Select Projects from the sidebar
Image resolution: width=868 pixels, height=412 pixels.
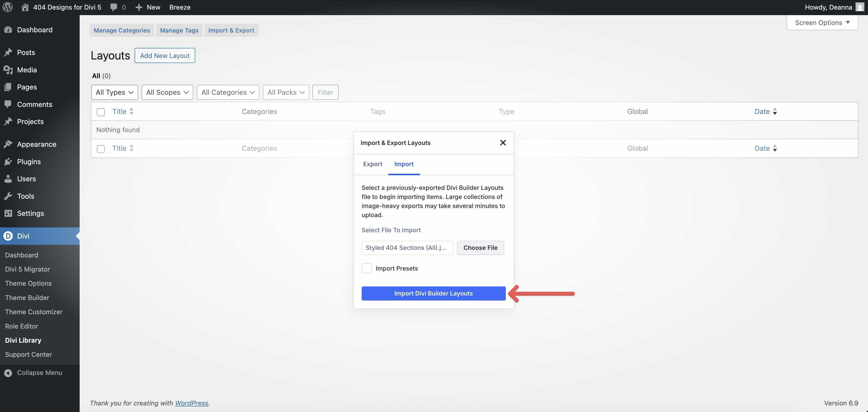[x=30, y=121]
